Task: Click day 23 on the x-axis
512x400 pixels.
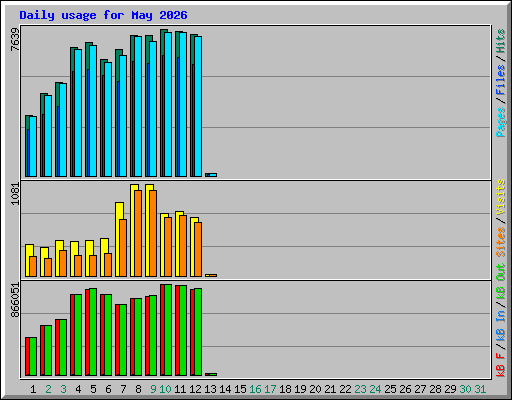Action: point(360,389)
